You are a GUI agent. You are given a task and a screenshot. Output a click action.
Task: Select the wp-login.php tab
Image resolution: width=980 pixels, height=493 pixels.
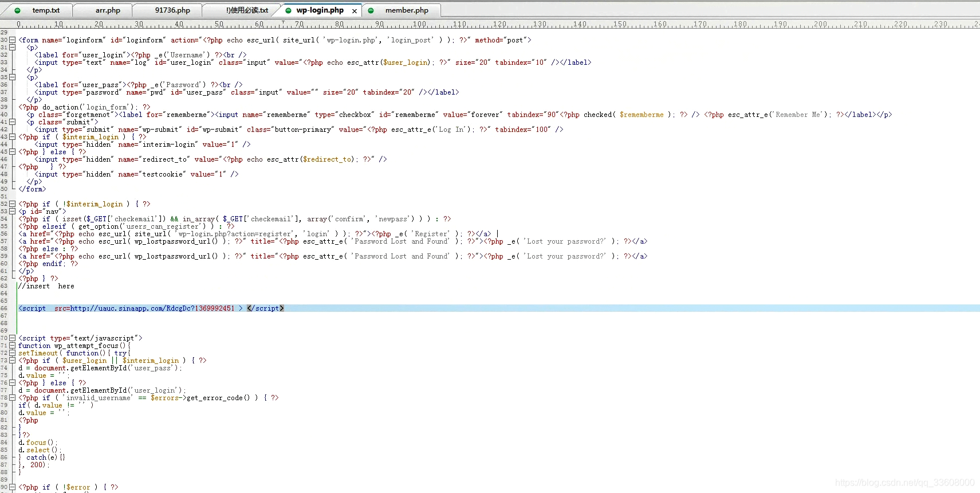(320, 10)
